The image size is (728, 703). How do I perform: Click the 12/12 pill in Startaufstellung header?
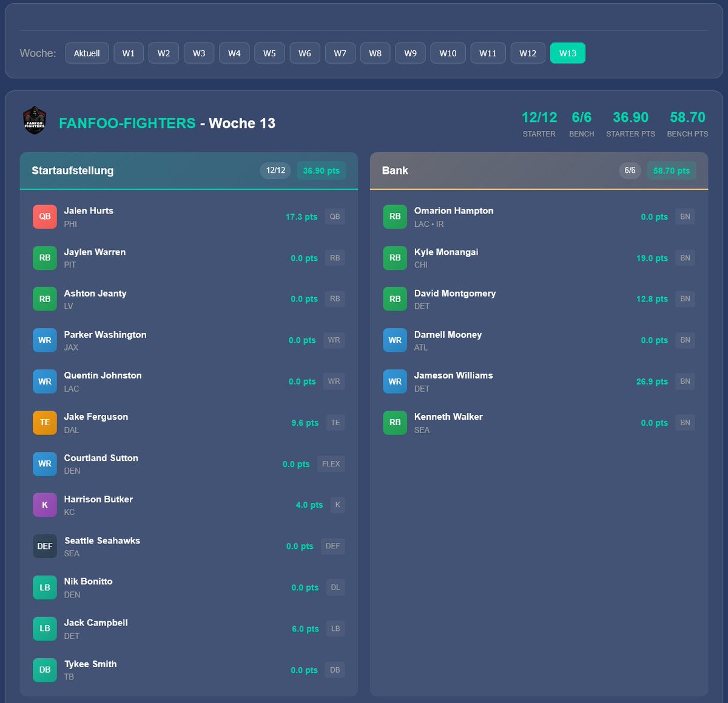click(275, 170)
